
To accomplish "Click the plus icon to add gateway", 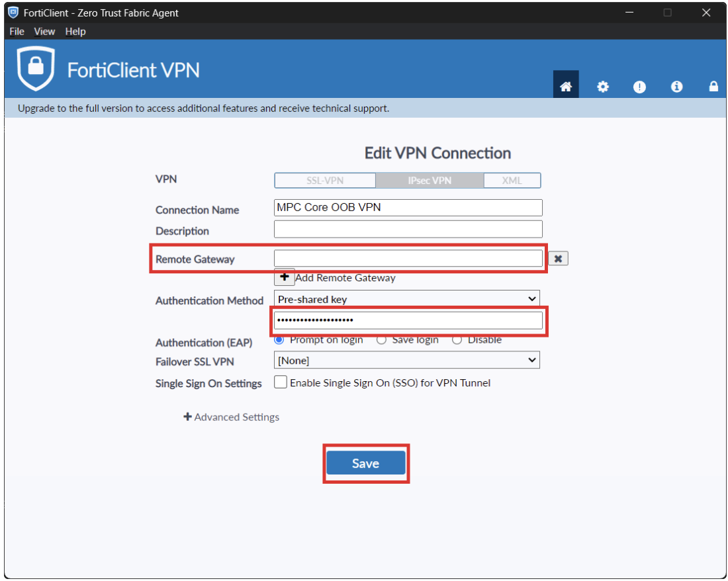I will tap(284, 277).
